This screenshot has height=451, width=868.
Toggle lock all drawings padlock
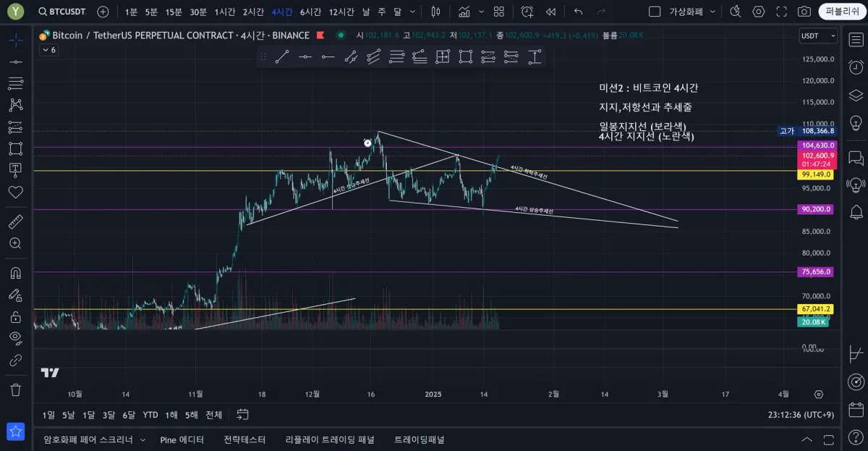coord(15,316)
